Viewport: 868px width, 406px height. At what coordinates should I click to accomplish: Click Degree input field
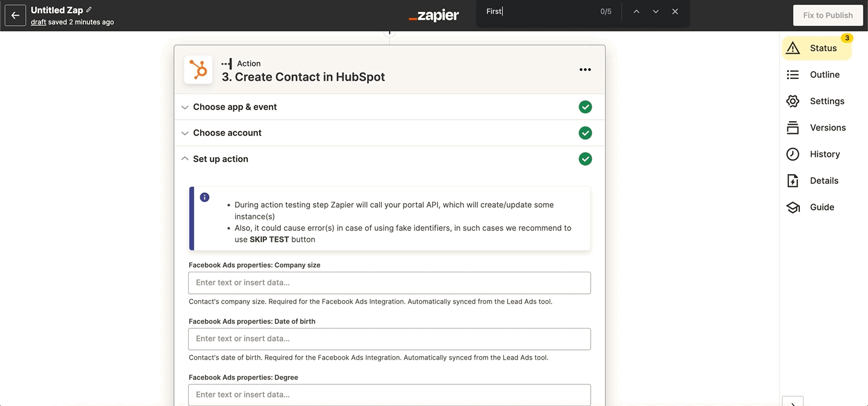(389, 395)
